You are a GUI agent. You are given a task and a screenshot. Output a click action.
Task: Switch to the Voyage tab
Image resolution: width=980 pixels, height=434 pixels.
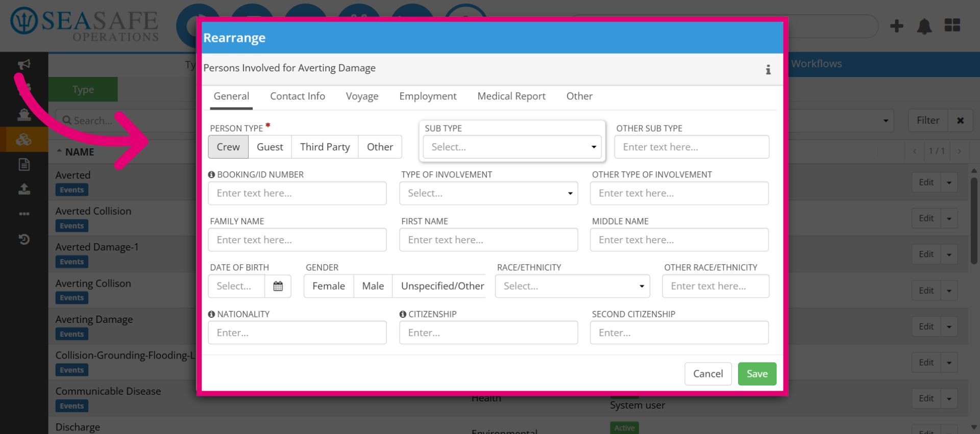click(x=362, y=96)
